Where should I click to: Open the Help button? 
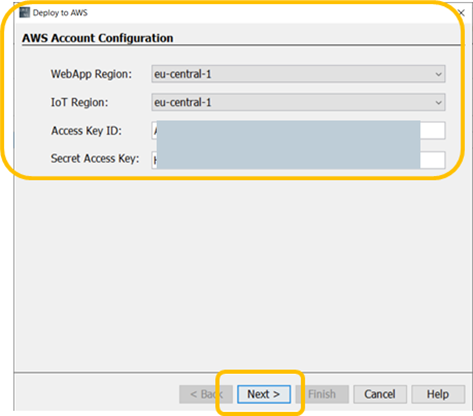point(438,394)
